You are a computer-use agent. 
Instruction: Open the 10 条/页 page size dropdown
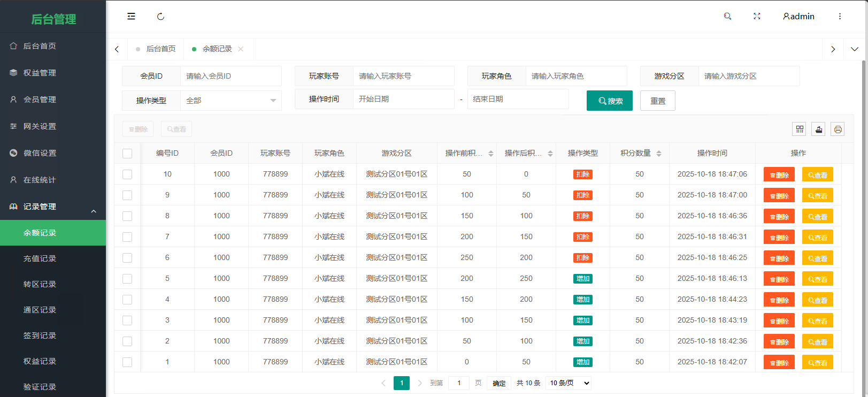(x=569, y=383)
